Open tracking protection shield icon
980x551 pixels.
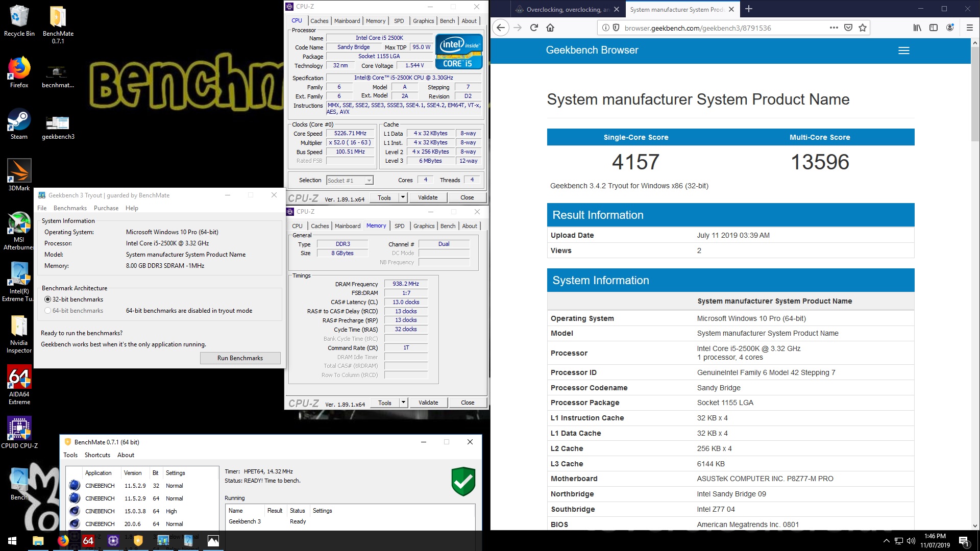click(x=616, y=28)
